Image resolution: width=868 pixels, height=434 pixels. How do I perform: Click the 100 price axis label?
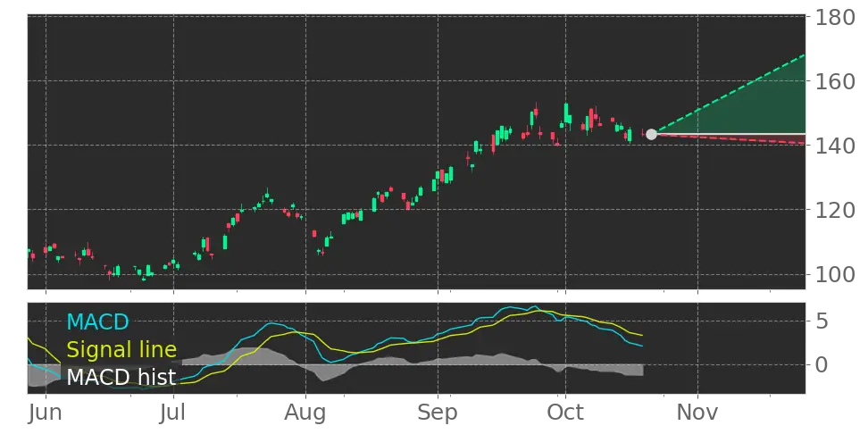[x=834, y=274]
